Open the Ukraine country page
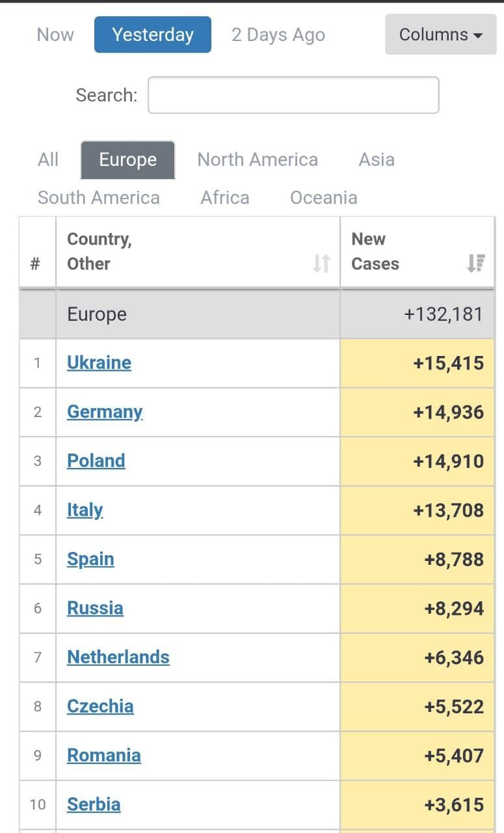This screenshot has width=504, height=833. tap(99, 363)
